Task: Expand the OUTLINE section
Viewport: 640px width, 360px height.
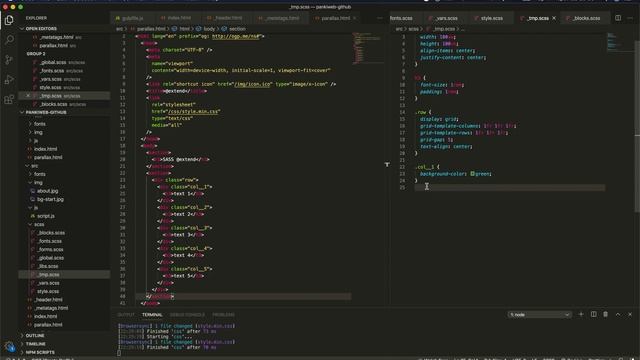Action: (35, 336)
